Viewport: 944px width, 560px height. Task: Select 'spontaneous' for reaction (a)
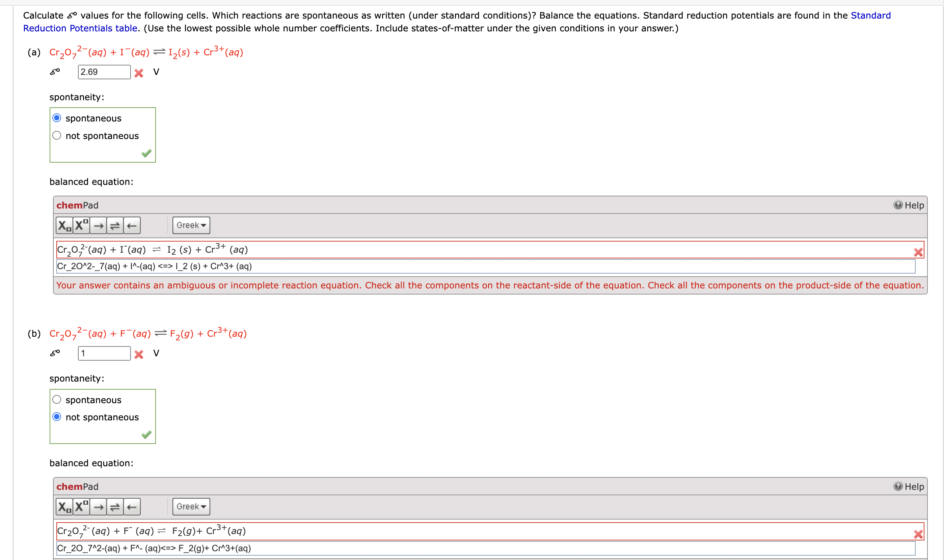[57, 118]
